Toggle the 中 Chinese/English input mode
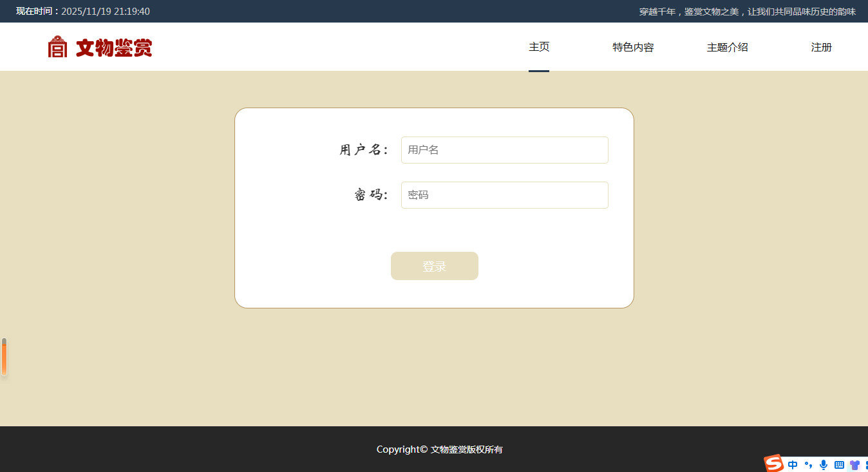The image size is (868, 472). tap(793, 465)
